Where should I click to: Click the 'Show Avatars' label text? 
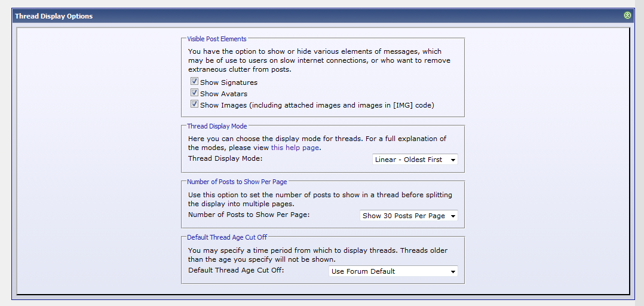pyautogui.click(x=224, y=94)
